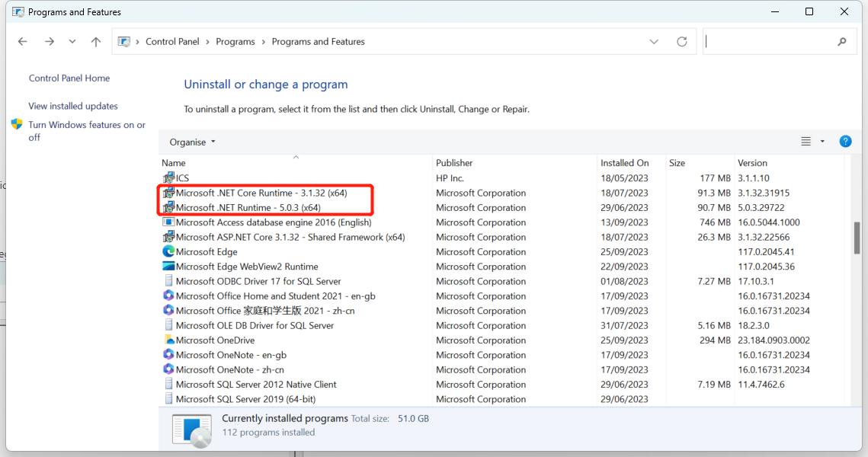Click version 17.10.3.1 cell
Viewport: 868px width, 457px height.
click(x=756, y=282)
